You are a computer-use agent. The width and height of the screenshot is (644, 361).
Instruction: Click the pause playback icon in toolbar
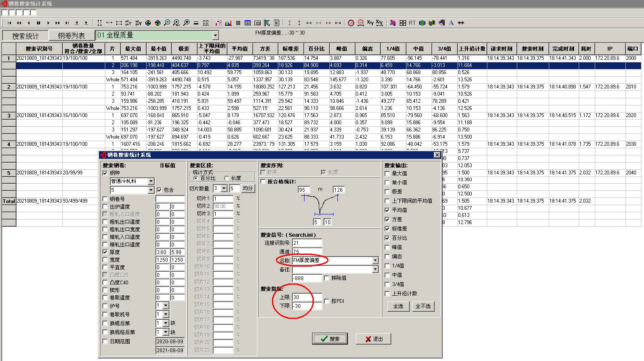point(38,23)
